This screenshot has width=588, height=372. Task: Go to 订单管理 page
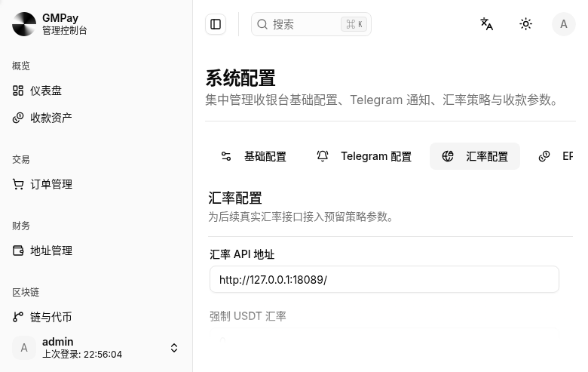tap(96, 184)
